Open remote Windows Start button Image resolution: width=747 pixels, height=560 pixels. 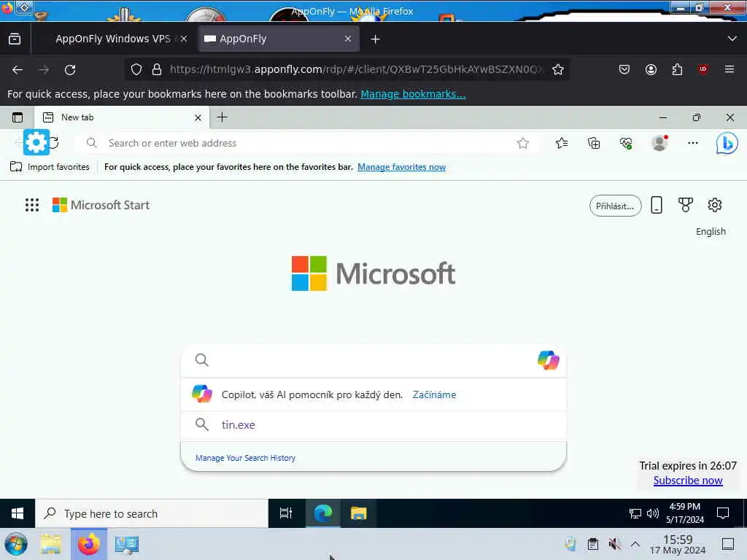click(18, 513)
